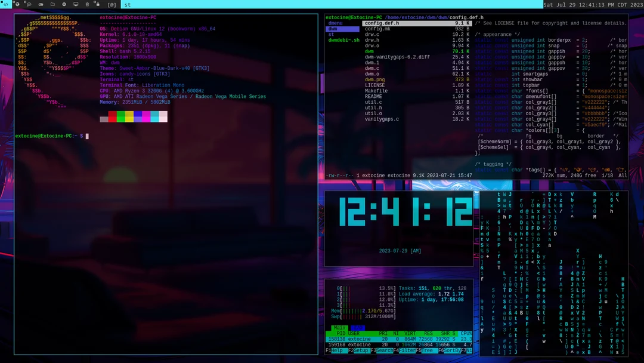Launch the code editor from the taskbar
This screenshot has height=363, width=644.
[6, 5]
